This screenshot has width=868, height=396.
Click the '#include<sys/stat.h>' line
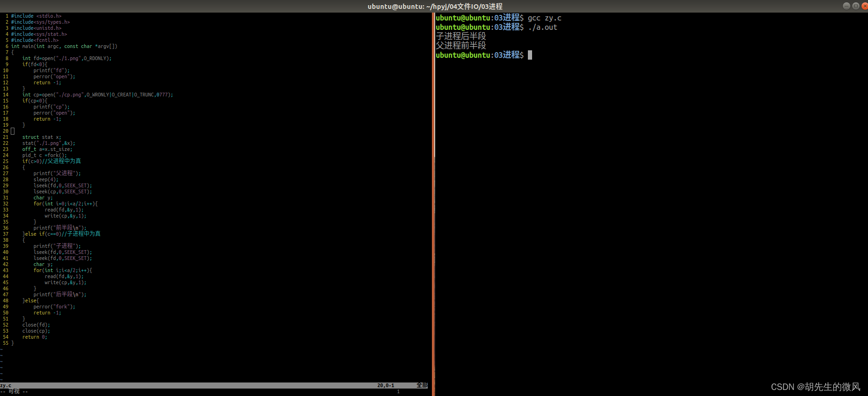coord(39,34)
